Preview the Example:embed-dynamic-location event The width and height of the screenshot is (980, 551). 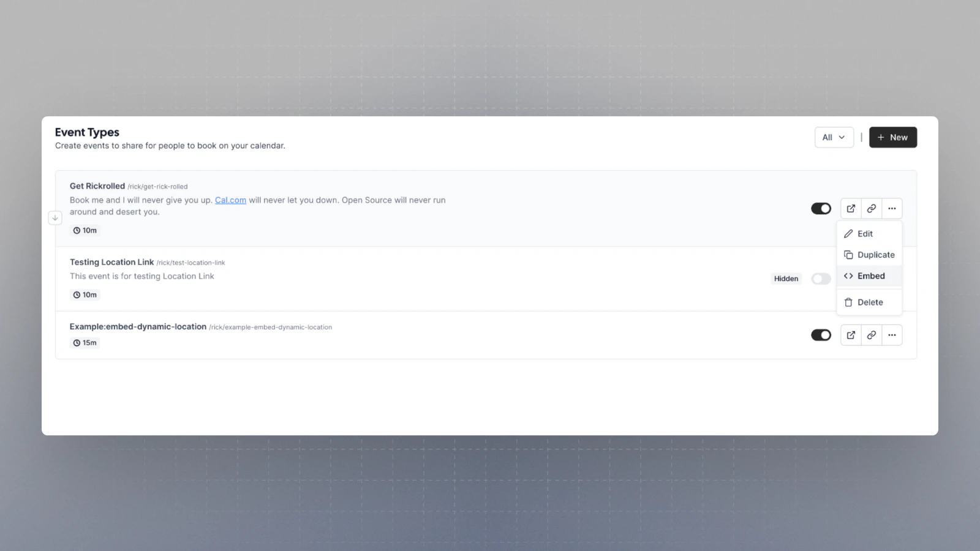[851, 335]
